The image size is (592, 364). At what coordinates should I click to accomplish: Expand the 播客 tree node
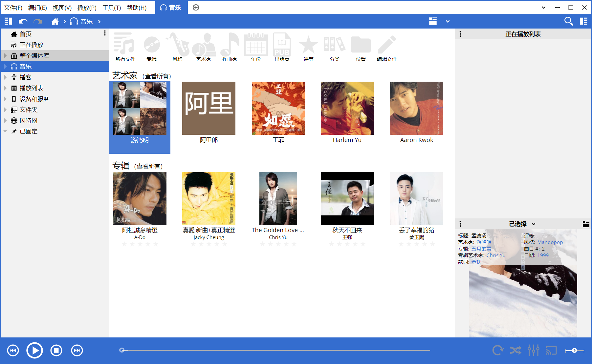click(5, 77)
